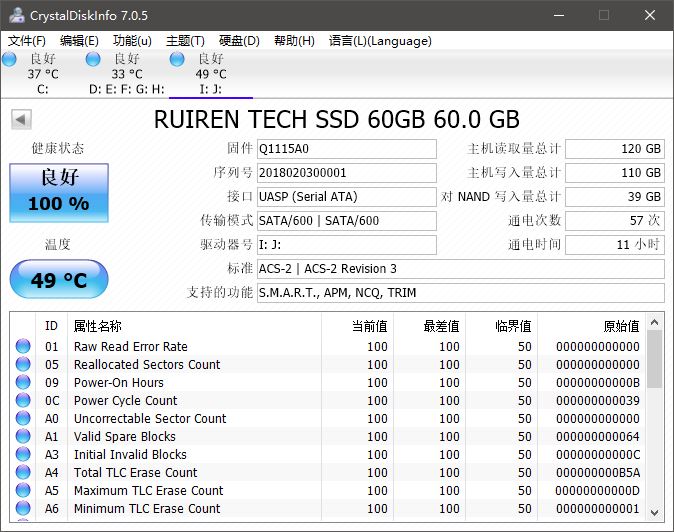Click the scroll up arrow of SMART list

655,322
